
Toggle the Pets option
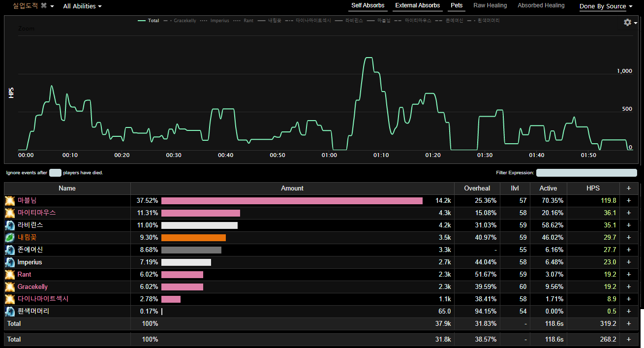[457, 6]
